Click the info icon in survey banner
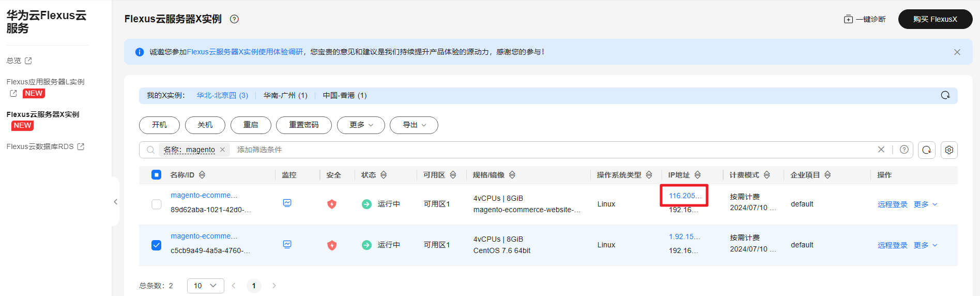The width and height of the screenshot is (980, 296). click(140, 52)
